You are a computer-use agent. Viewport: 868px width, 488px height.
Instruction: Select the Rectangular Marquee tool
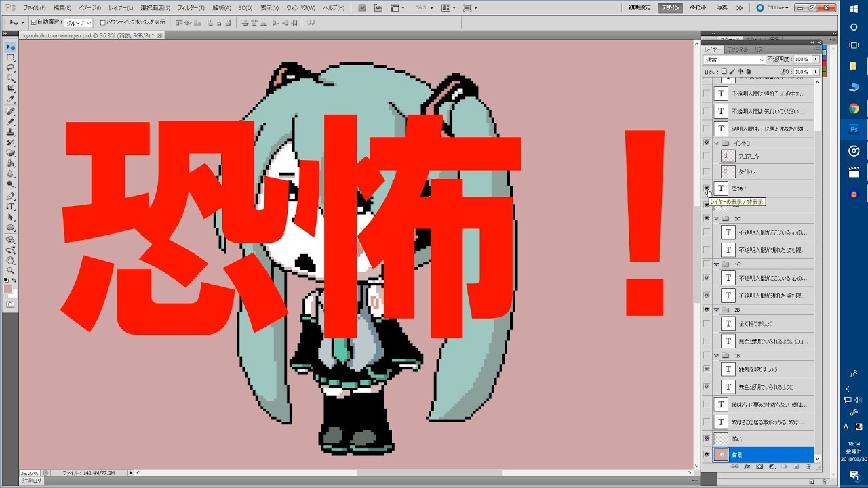pos(11,58)
